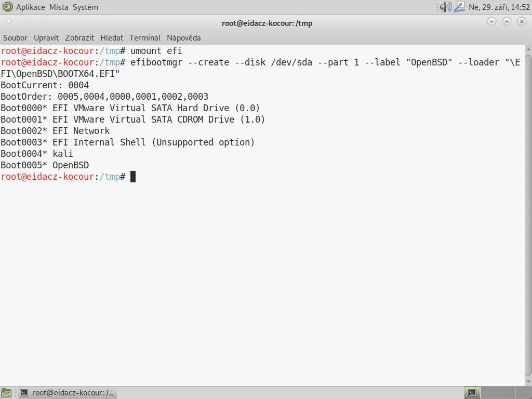Click the network connection tray icon
The height and width of the screenshot is (399, 532).
point(459,7)
